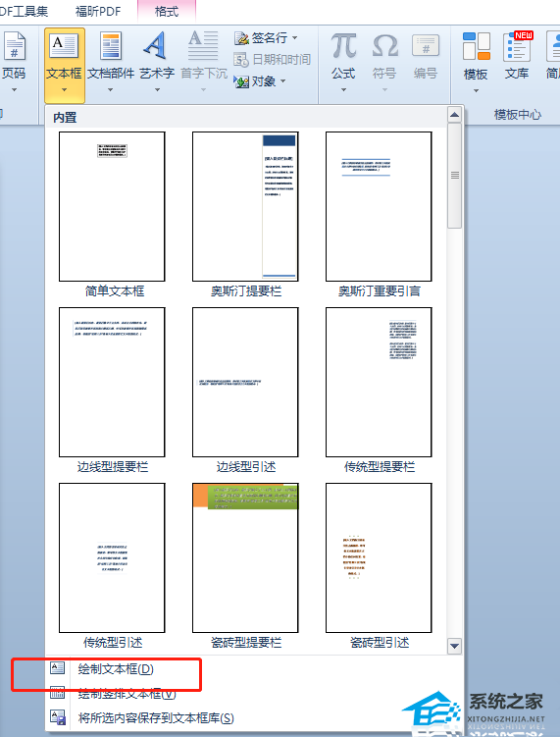Click the 绘制文本框 draw text box icon
This screenshot has width=560, height=737.
[x=57, y=668]
